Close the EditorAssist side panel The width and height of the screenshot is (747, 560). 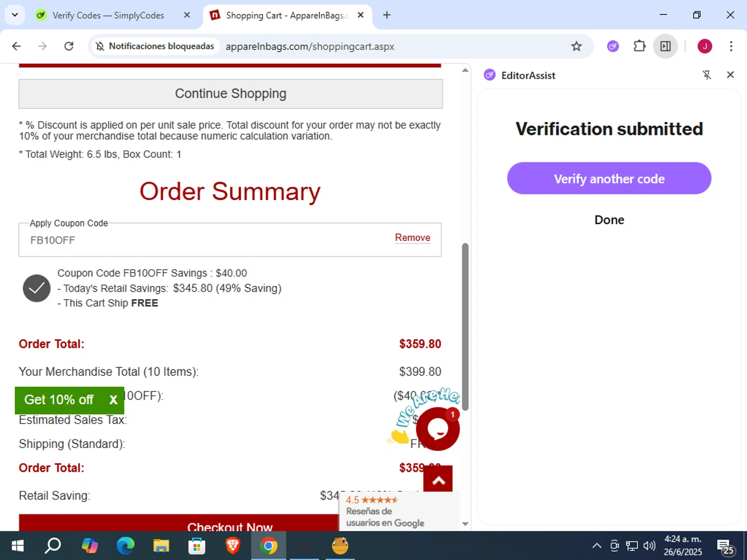tap(730, 75)
